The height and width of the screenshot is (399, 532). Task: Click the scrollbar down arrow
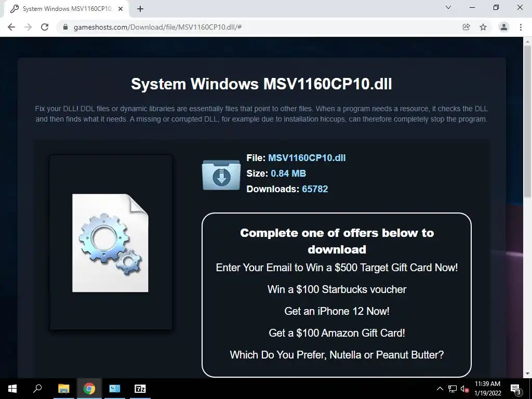coord(527,374)
